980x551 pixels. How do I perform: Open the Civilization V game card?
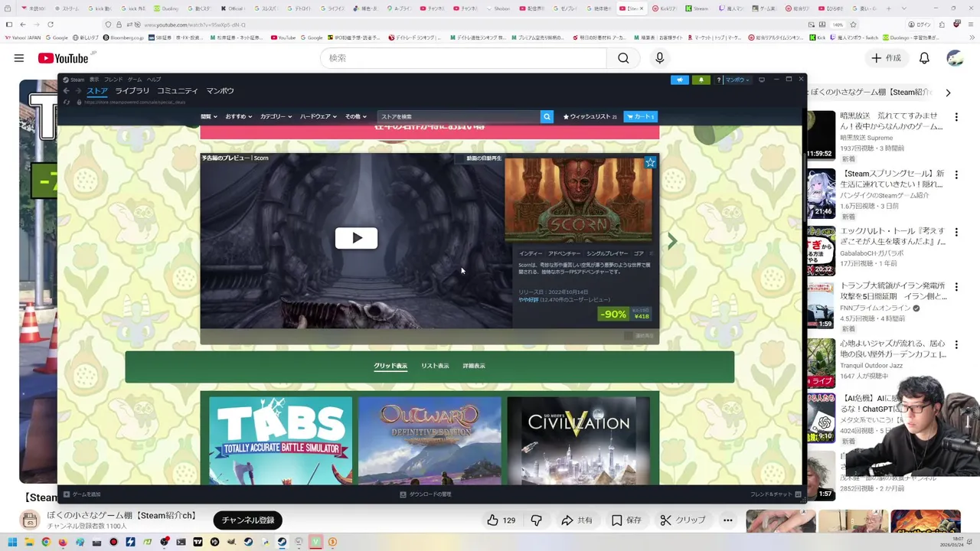coord(578,440)
